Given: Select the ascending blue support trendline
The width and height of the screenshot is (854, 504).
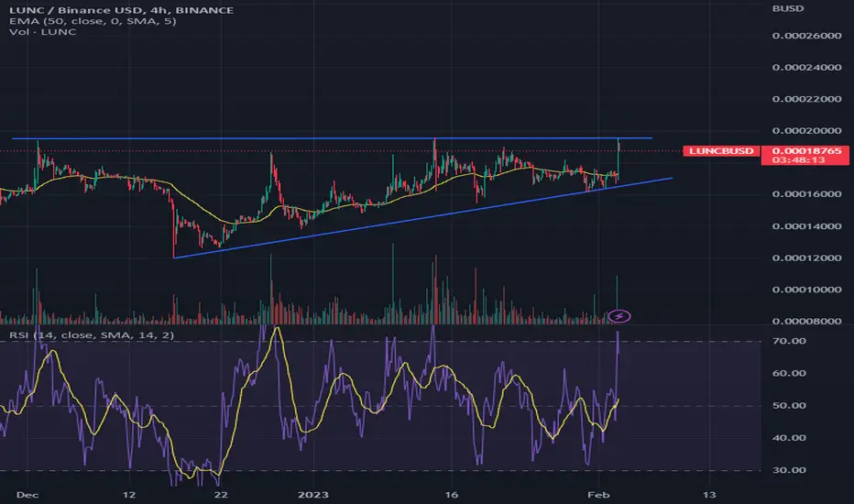Looking at the screenshot, I should coord(423,218).
